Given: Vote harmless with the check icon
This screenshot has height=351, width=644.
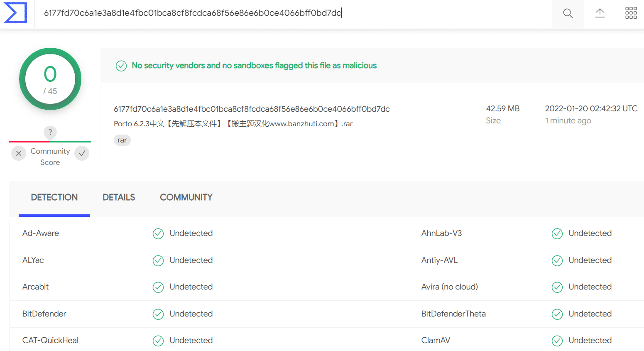Looking at the screenshot, I should 82,153.
